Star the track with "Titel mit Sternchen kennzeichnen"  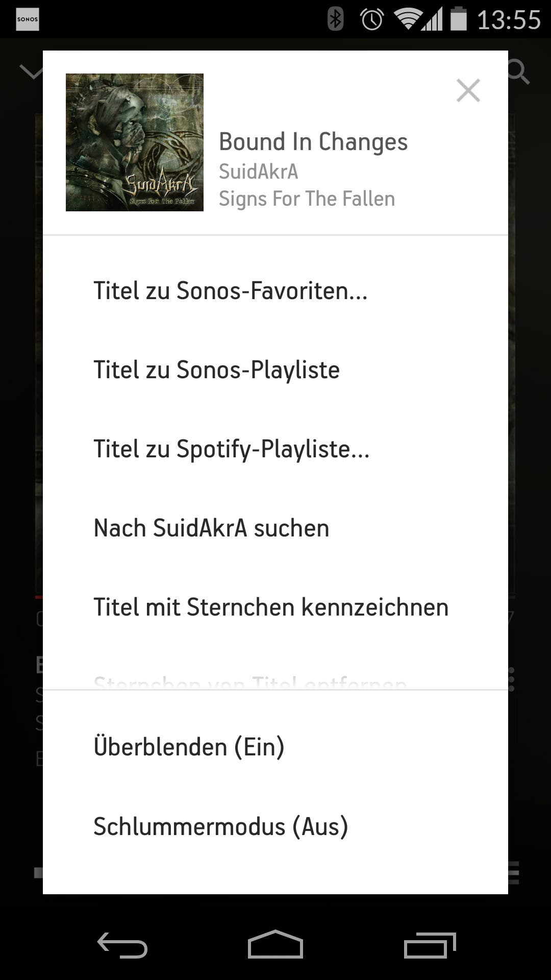(271, 607)
